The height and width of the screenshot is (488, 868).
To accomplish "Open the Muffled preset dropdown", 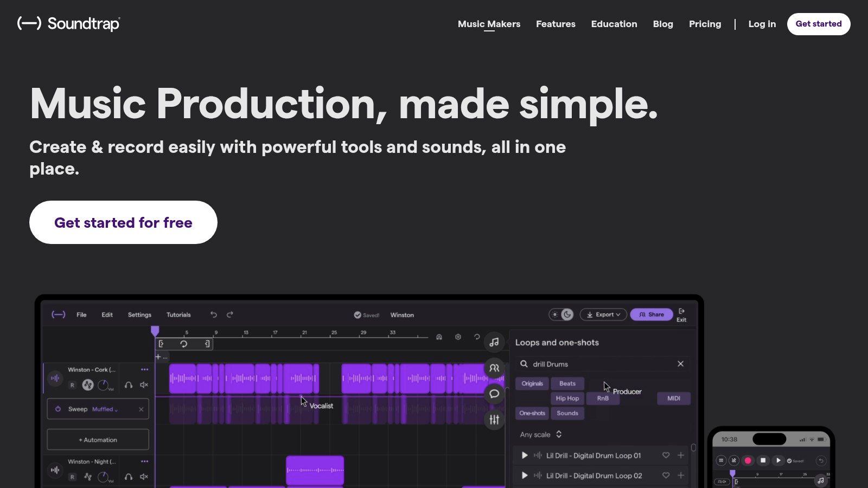I will pos(103,409).
